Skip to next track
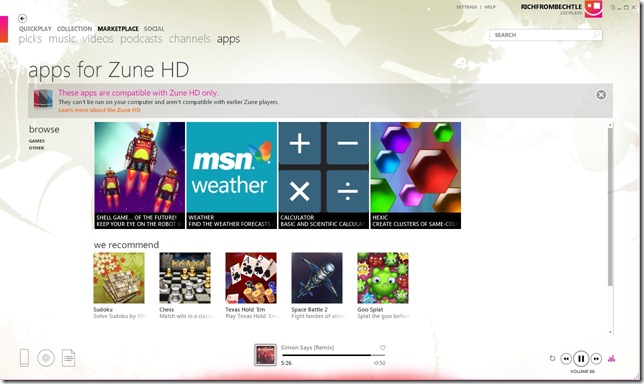Screen dimensions: 644x384 click(596, 359)
